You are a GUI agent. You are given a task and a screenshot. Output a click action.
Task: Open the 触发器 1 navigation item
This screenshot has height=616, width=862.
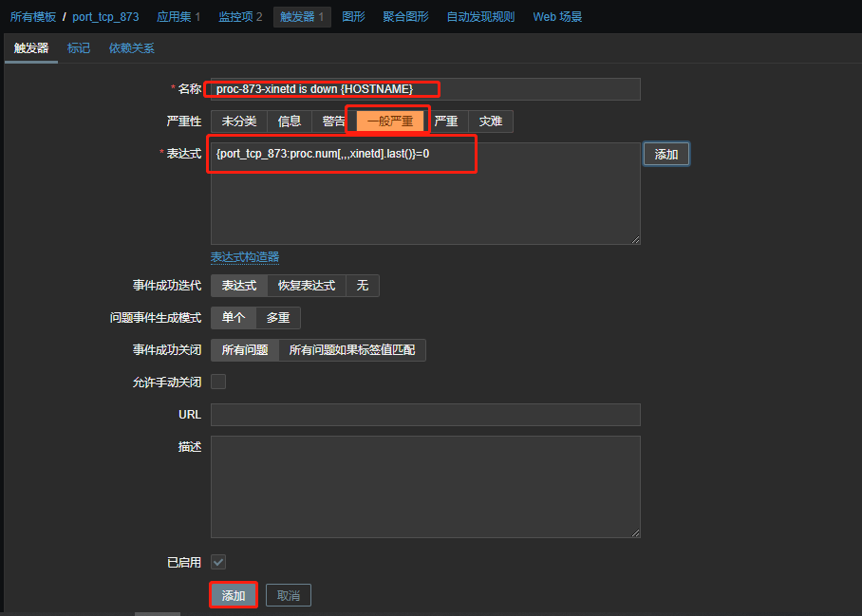click(302, 17)
